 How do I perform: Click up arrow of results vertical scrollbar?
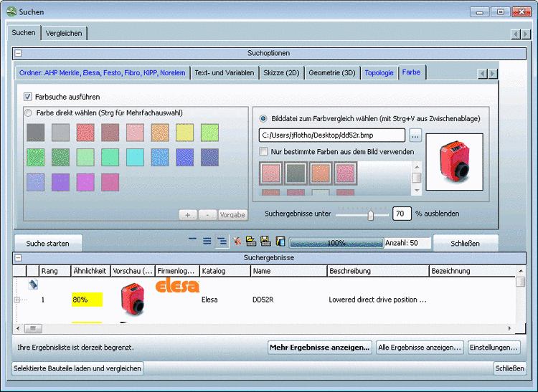tap(521, 271)
